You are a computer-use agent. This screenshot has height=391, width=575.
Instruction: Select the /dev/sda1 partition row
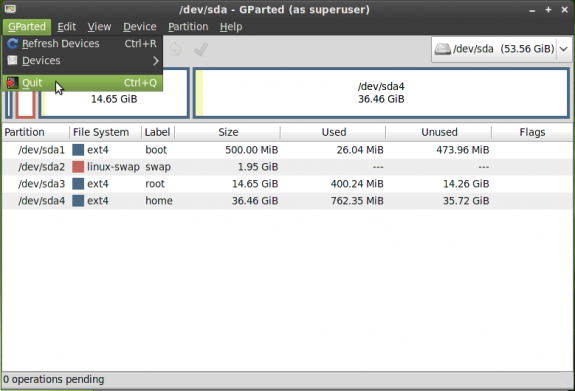[288, 150]
